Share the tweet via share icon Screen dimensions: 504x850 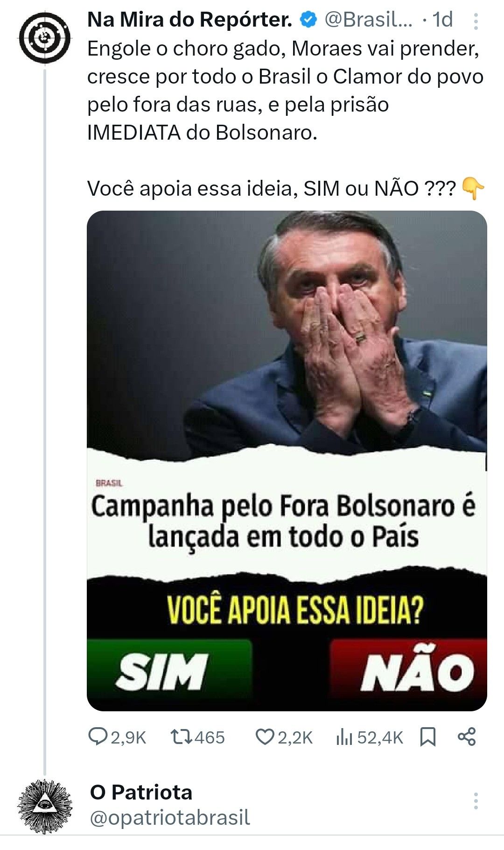pyautogui.click(x=467, y=737)
